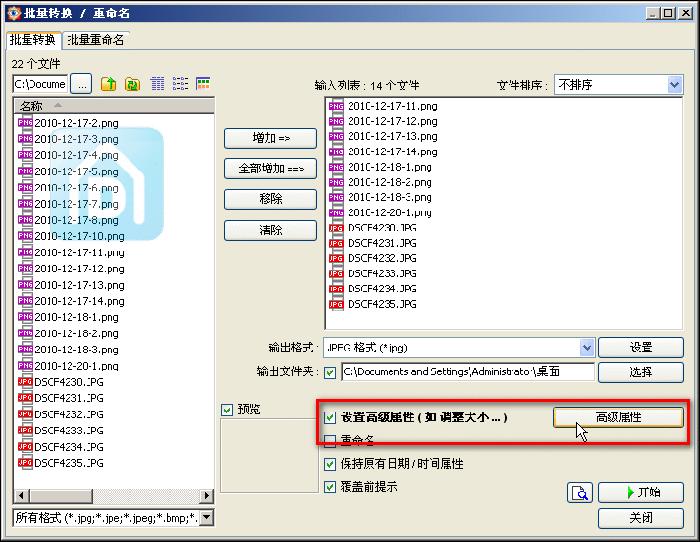This screenshot has width=700, height=542.
Task: Click the 全部增加 ==> button
Action: pos(271,169)
